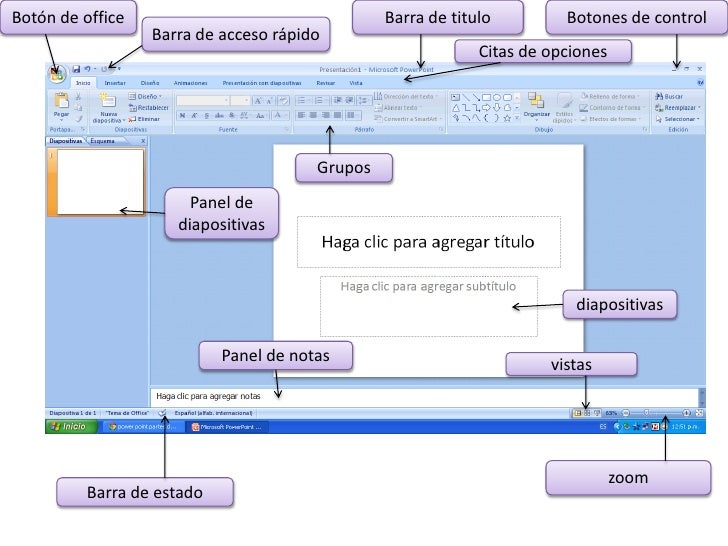Click the Restablecer slide button

point(148,108)
